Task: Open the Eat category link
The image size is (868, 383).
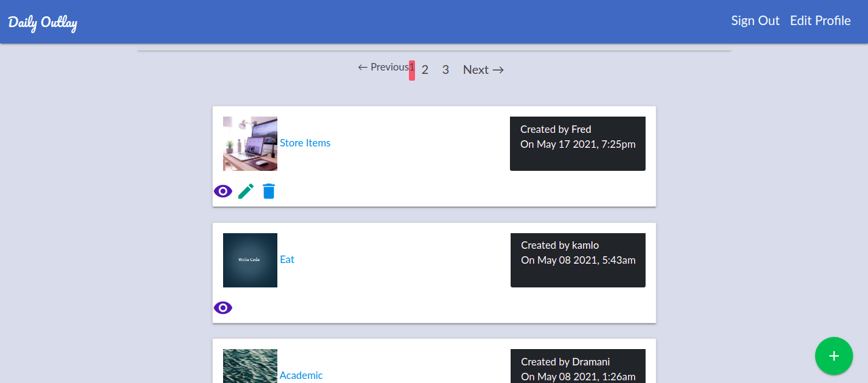Action: click(287, 260)
